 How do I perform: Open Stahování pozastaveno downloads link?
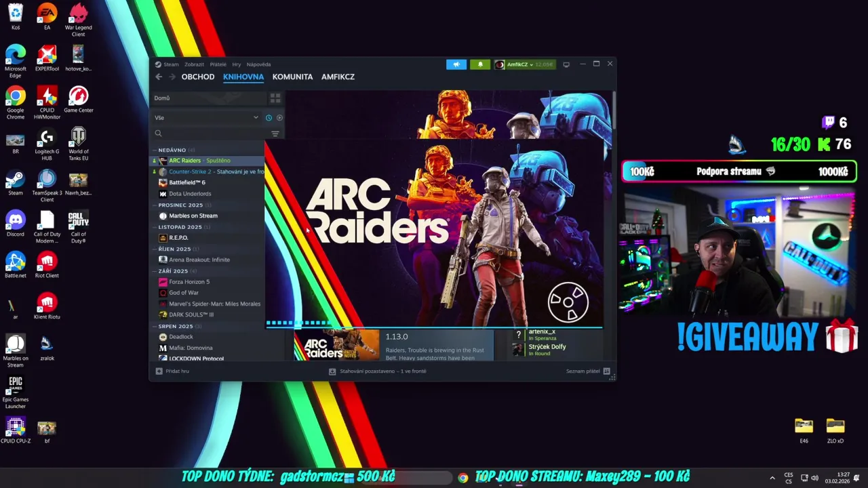pos(378,371)
